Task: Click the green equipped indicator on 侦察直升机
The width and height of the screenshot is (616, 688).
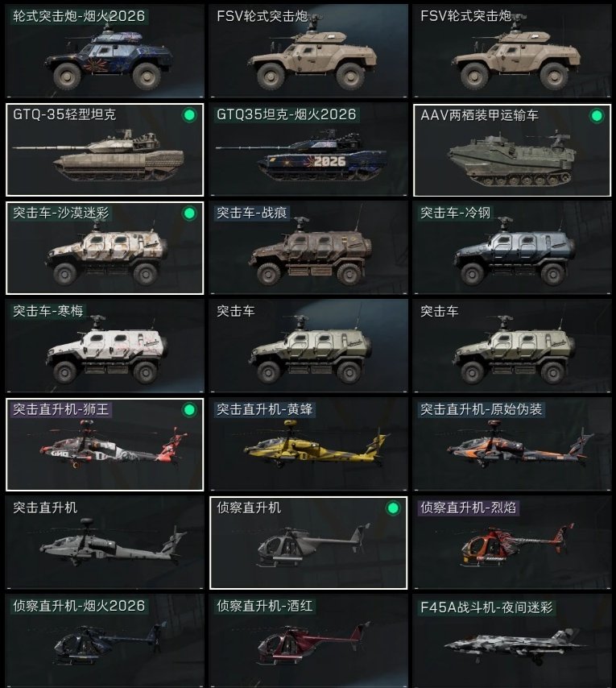Action: pyautogui.click(x=393, y=508)
